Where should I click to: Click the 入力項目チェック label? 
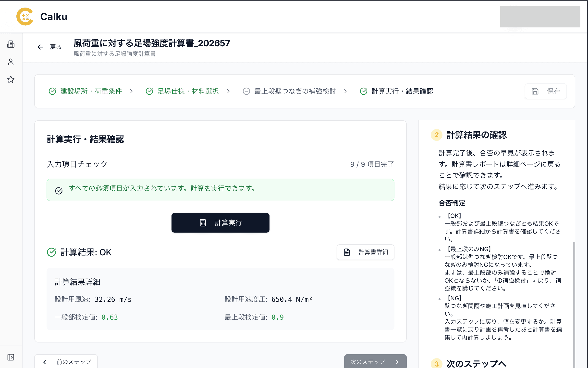click(77, 164)
